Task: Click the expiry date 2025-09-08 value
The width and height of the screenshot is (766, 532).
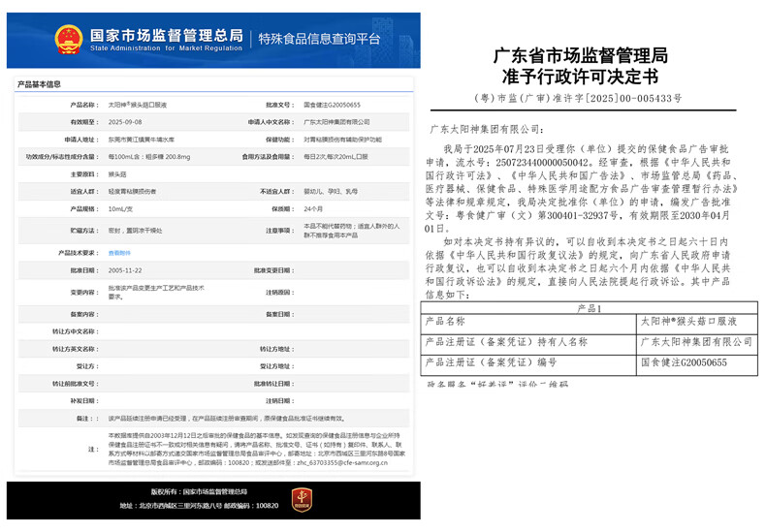Action: pos(125,122)
